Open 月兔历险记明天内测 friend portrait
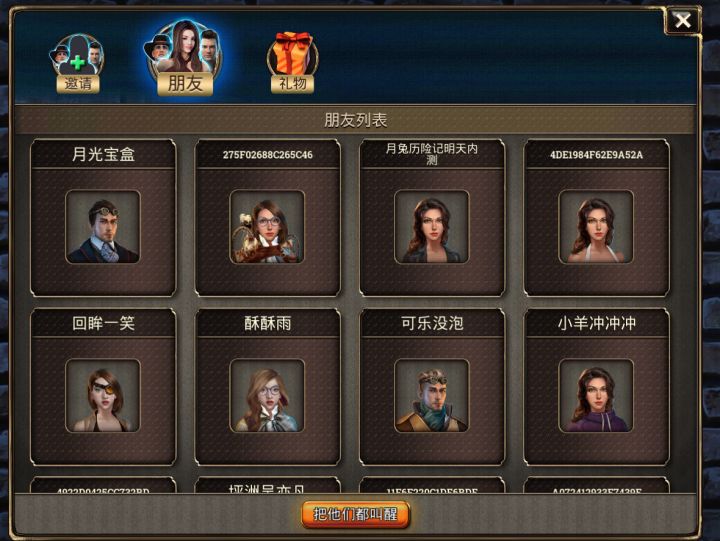 432,227
